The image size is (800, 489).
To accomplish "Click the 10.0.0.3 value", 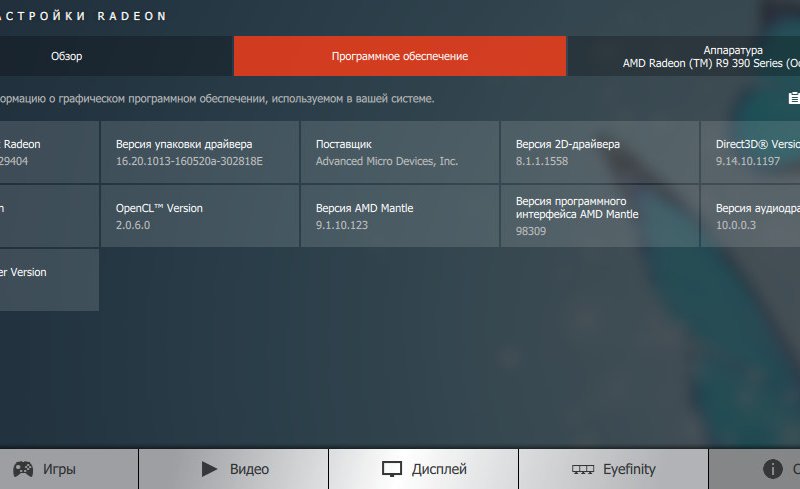I will pyautogui.click(x=735, y=225).
